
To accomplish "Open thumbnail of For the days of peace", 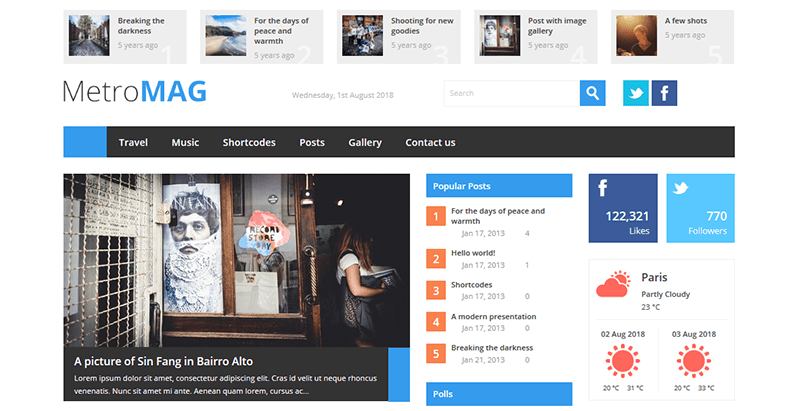I will [x=226, y=35].
